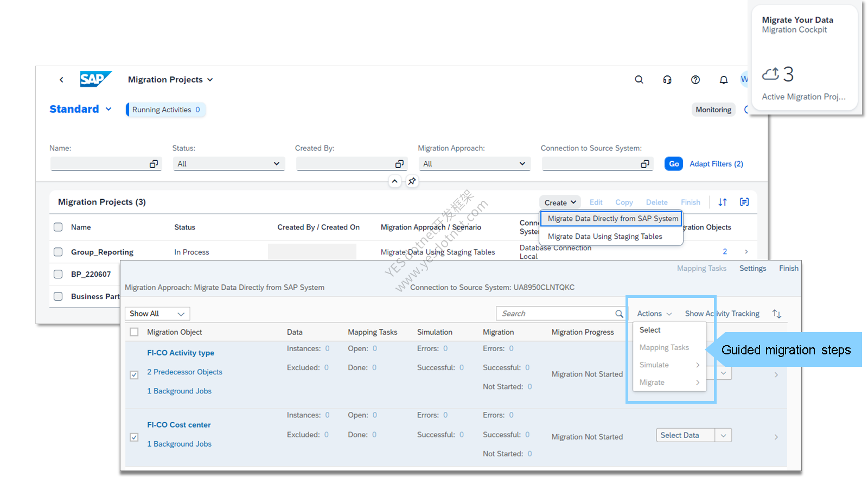This screenshot has width=868, height=477.
Task: Sort the Migration Projects table
Action: [723, 202]
